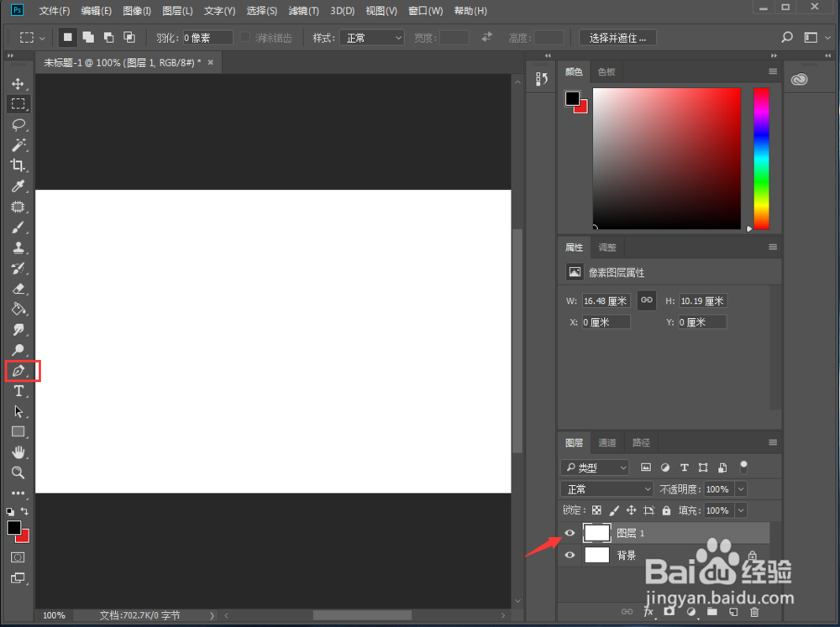840x627 pixels.
Task: Create a new layer group
Action: pos(712,612)
